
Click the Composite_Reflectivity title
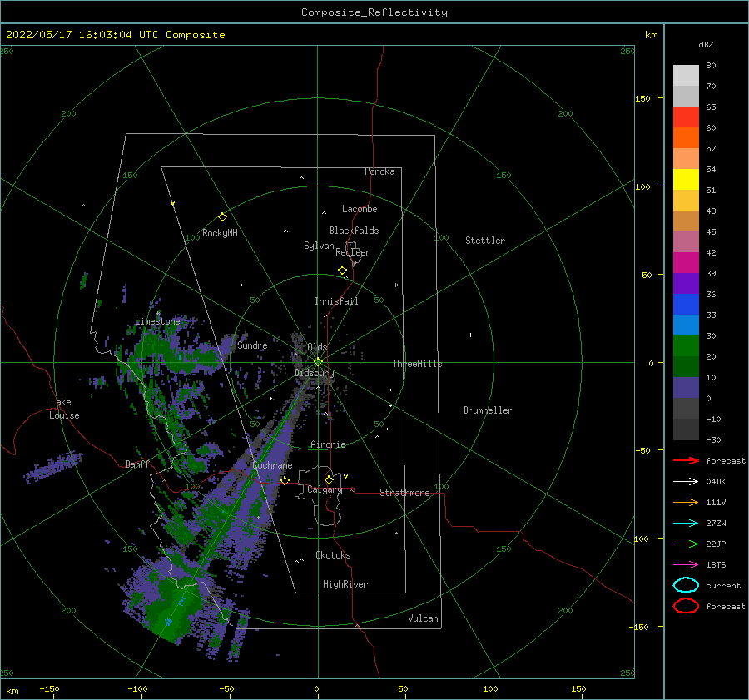coord(374,12)
